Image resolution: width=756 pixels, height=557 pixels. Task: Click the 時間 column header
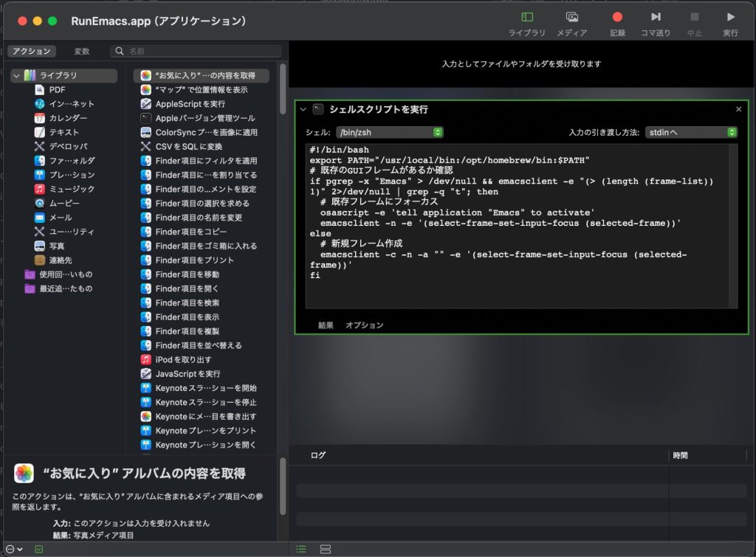(x=680, y=455)
